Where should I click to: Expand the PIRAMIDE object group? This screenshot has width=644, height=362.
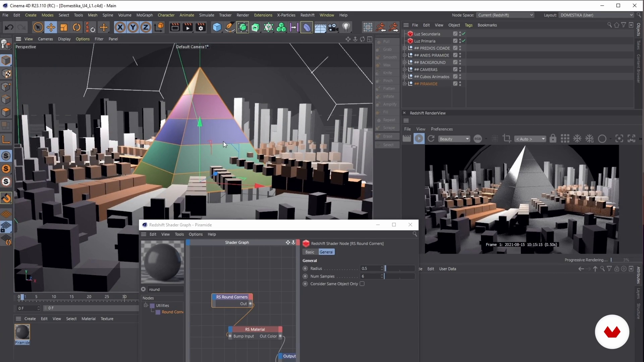coord(405,84)
